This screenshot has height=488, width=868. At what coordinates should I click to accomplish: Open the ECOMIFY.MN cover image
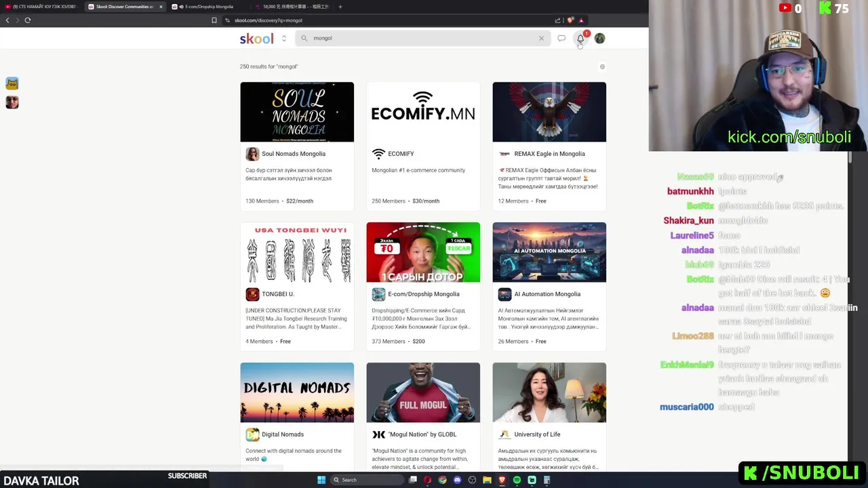tap(423, 112)
